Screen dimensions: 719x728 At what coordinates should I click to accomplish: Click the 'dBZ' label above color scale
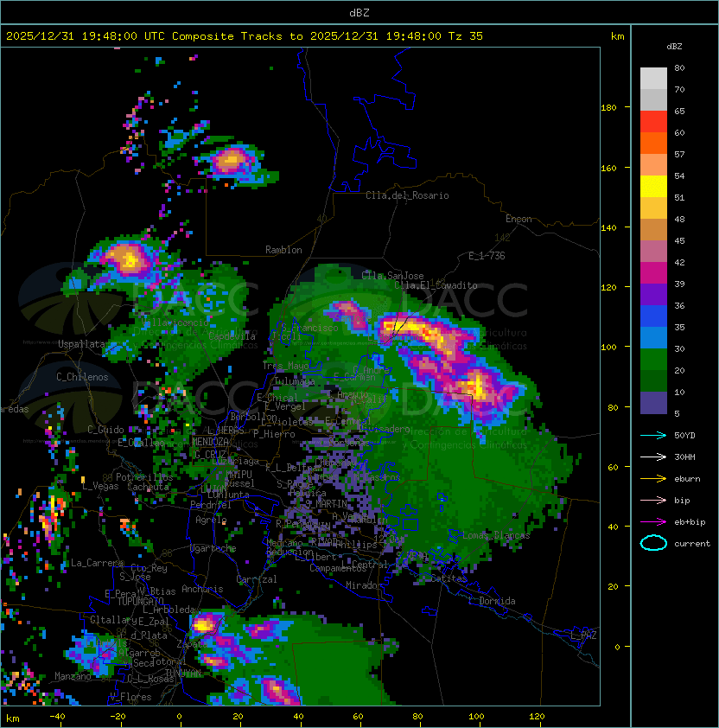coord(674,47)
